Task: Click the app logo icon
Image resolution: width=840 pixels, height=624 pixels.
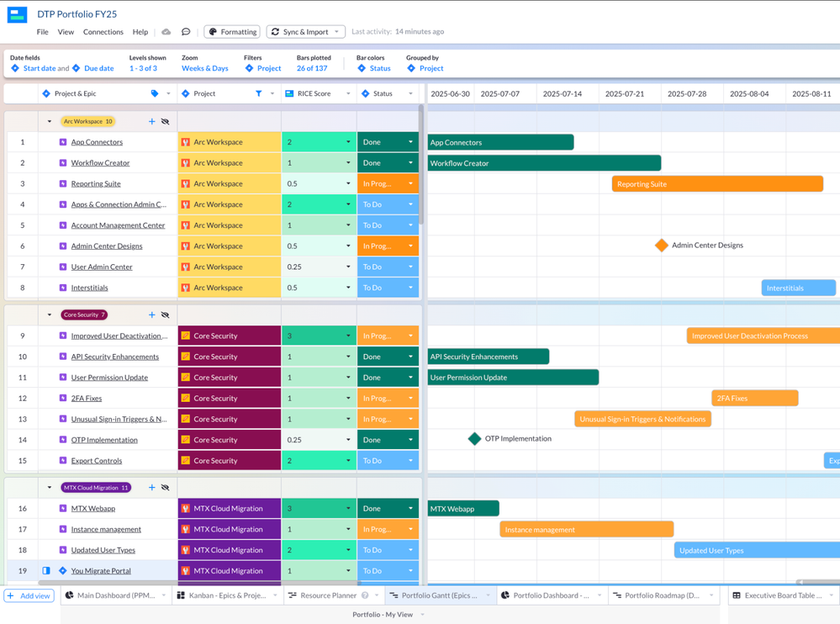Action: (17, 14)
